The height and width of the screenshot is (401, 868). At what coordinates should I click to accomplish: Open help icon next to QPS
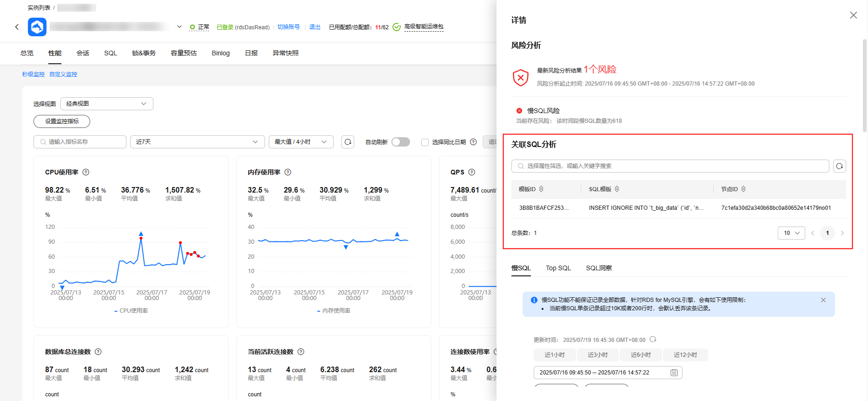[x=472, y=172]
